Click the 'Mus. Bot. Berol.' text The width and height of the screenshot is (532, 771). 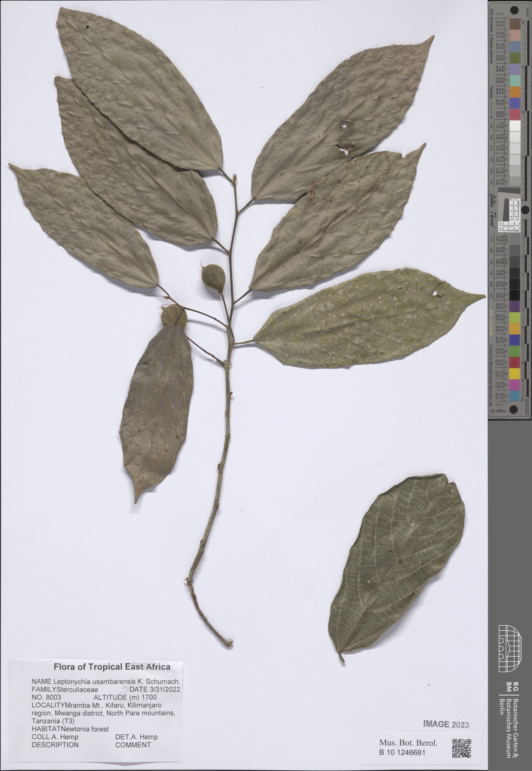pos(408,743)
